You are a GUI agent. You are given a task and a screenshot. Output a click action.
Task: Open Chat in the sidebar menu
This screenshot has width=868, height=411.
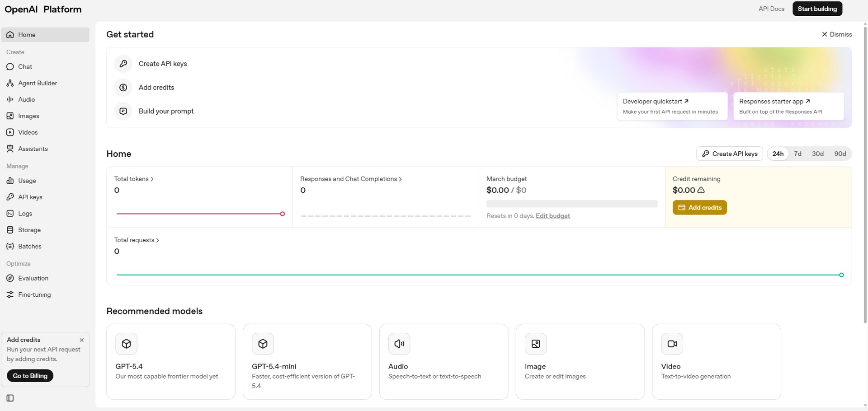[45, 67]
